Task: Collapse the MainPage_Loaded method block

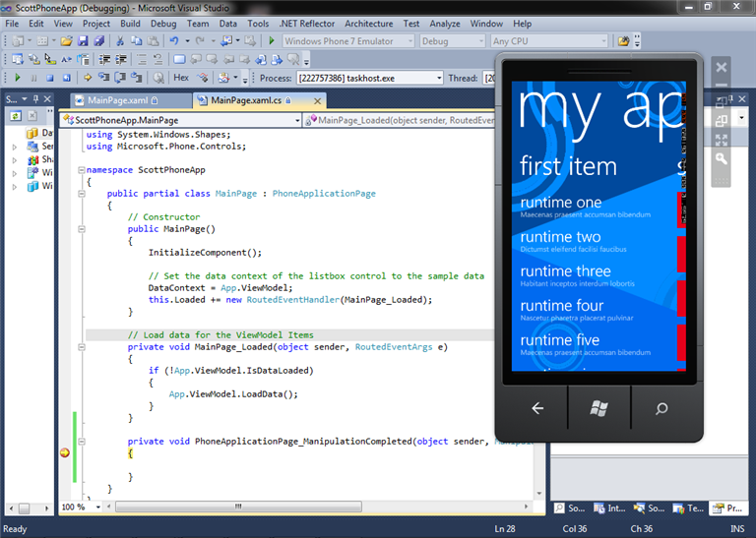Action: (x=82, y=347)
